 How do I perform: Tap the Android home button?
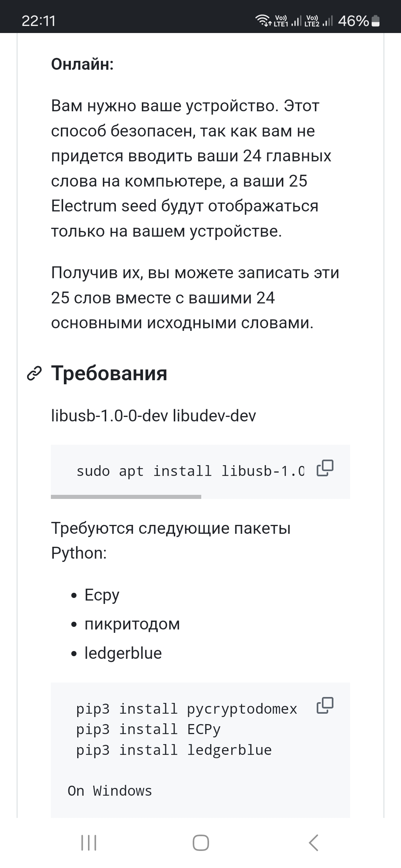[200, 843]
